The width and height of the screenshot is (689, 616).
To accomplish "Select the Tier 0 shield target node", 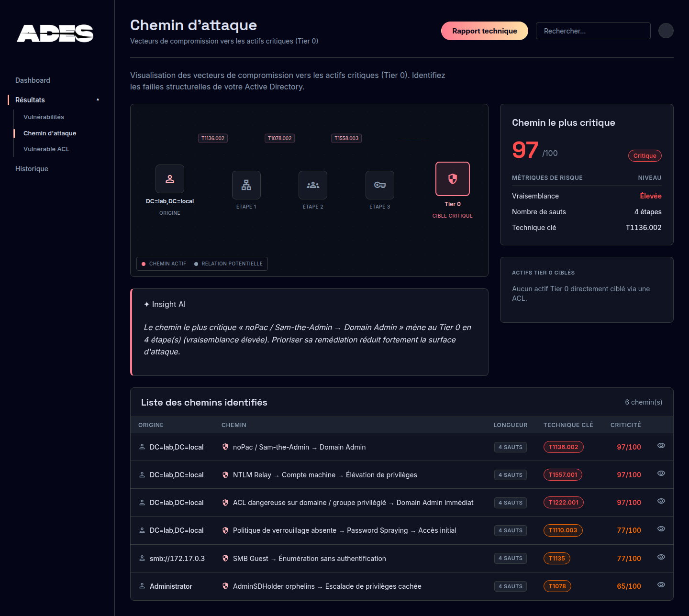I will pyautogui.click(x=453, y=179).
